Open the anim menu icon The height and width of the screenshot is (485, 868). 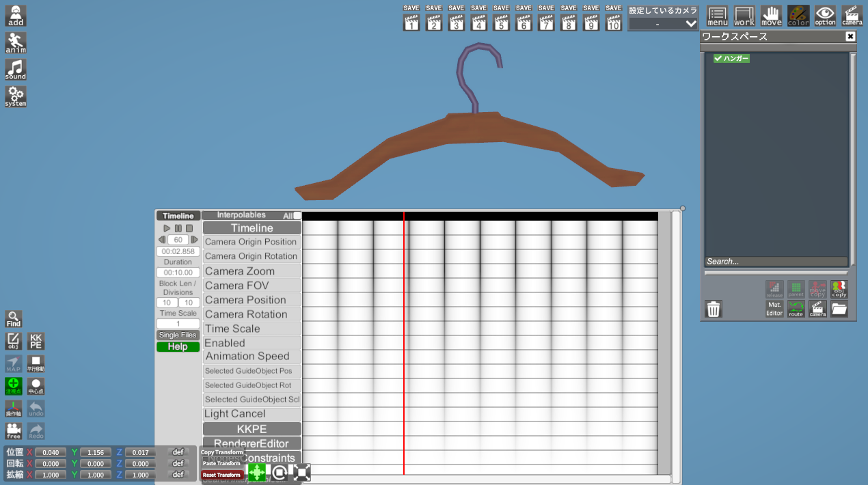click(x=16, y=42)
